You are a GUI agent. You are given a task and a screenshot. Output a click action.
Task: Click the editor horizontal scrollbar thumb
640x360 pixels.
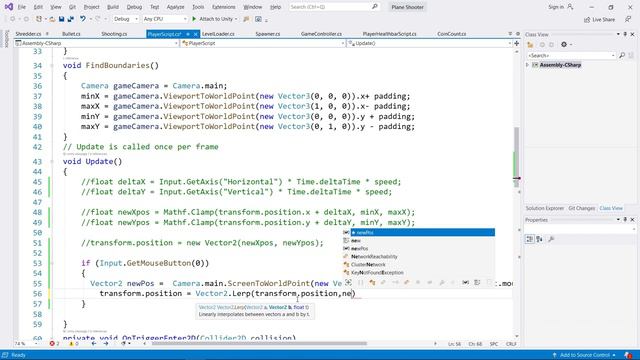coord(259,344)
